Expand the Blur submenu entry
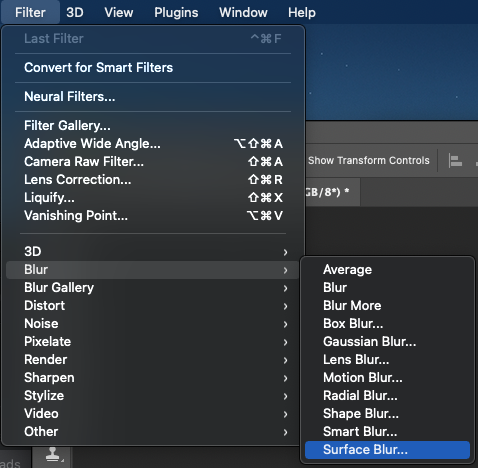 (153, 270)
